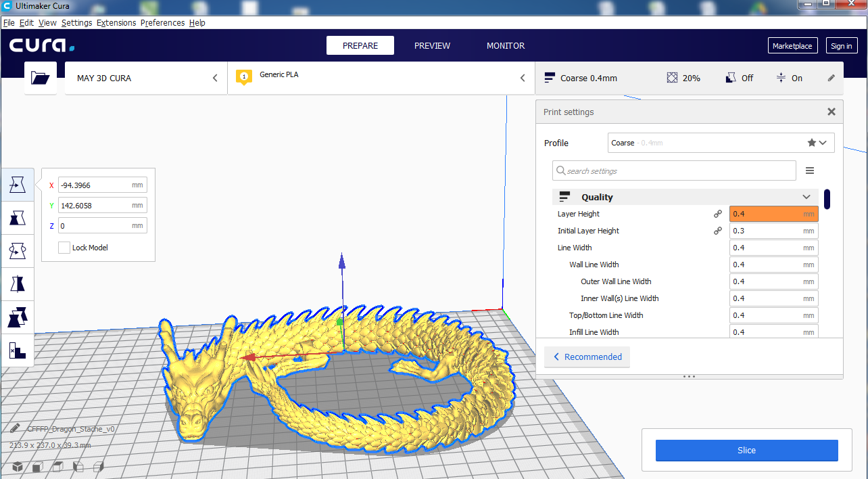Select the Mirror tool
The width and height of the screenshot is (868, 479).
coord(18,283)
